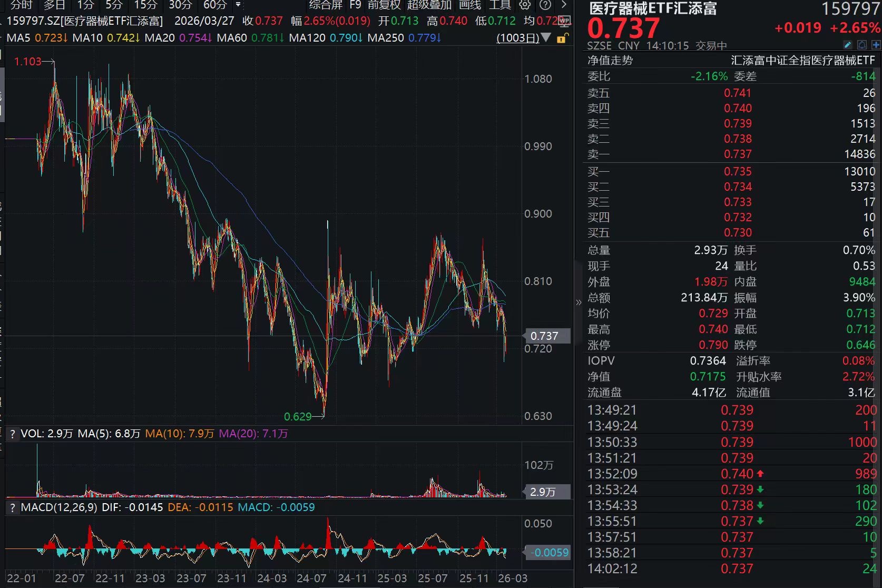Open the help question-mark icon
Screen dimensions: 882x588
pyautogui.click(x=545, y=6)
